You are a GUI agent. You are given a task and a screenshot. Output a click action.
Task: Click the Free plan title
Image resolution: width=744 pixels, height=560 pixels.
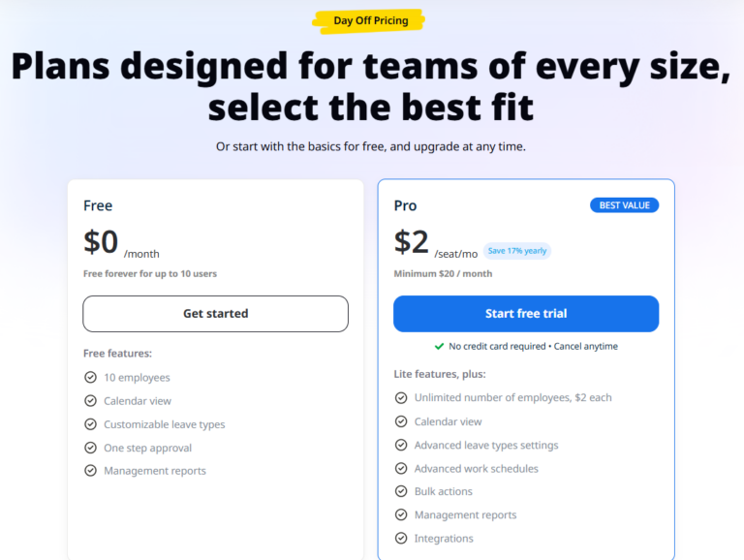98,205
